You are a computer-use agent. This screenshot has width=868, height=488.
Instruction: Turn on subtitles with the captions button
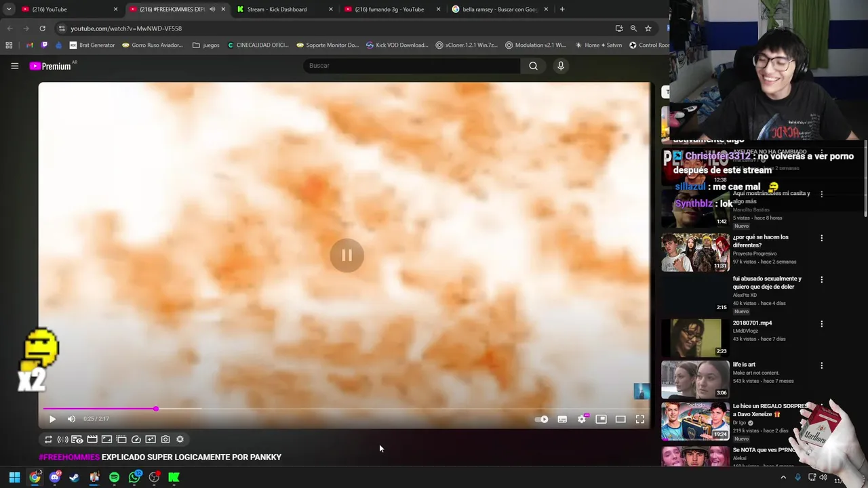click(x=562, y=420)
